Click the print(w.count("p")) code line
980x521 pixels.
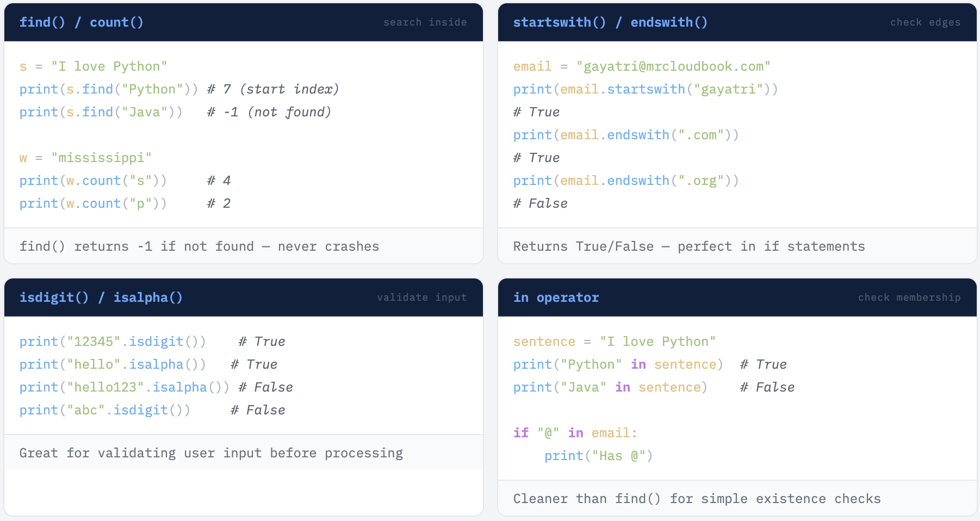coord(94,203)
